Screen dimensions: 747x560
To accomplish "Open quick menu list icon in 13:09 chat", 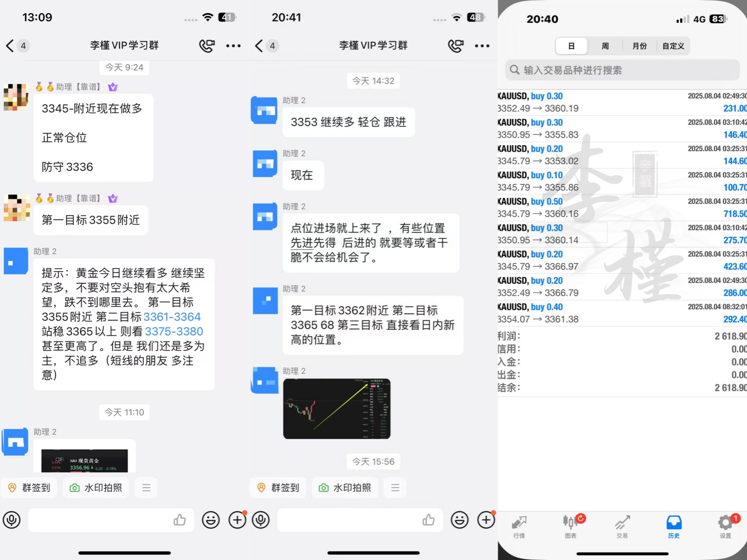I will [146, 488].
